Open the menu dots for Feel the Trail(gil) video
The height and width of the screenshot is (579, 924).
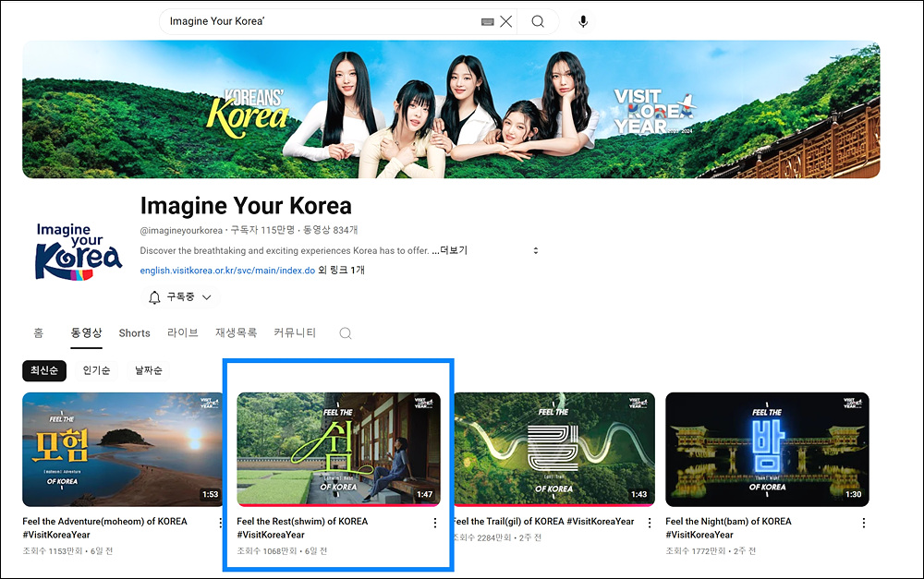(650, 523)
